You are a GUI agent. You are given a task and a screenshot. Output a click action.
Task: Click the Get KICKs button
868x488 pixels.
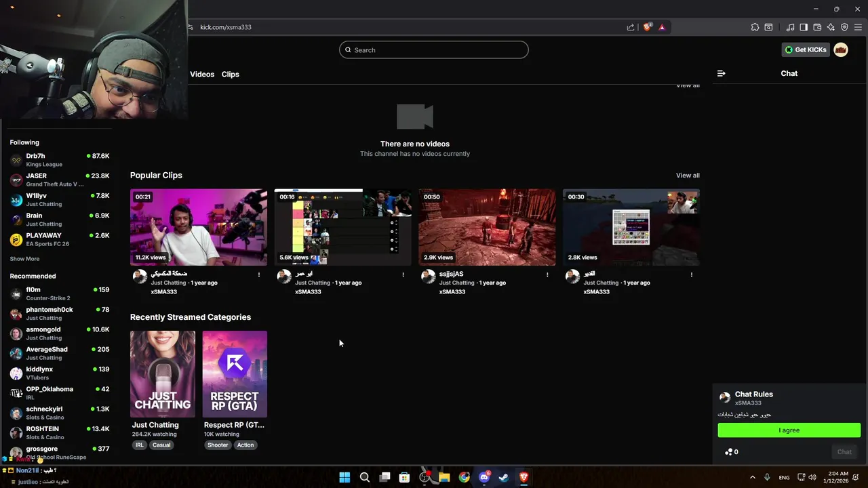(806, 49)
